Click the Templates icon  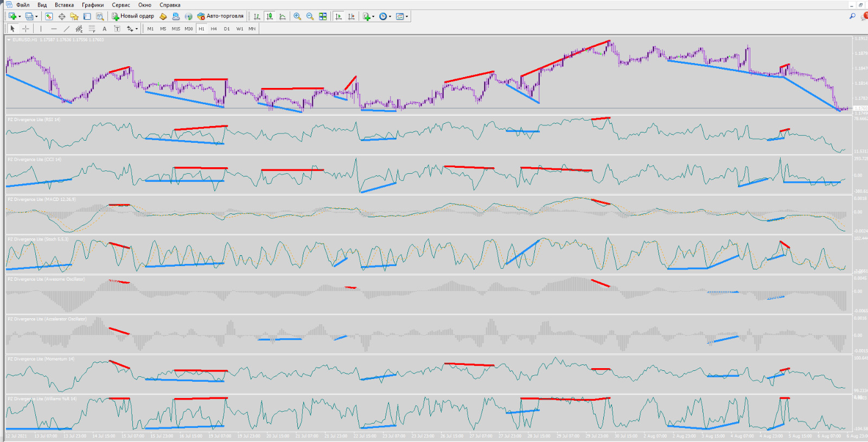400,16
